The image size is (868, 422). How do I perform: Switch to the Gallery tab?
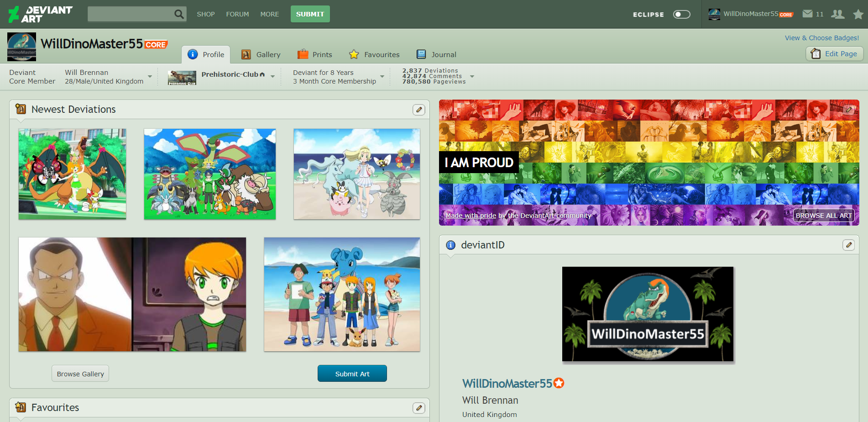(261, 54)
